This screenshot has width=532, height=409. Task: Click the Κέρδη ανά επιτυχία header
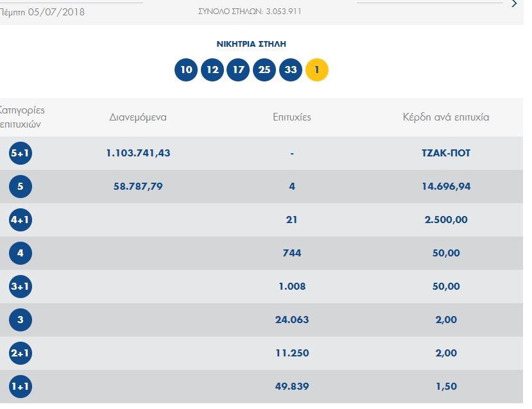(x=446, y=117)
